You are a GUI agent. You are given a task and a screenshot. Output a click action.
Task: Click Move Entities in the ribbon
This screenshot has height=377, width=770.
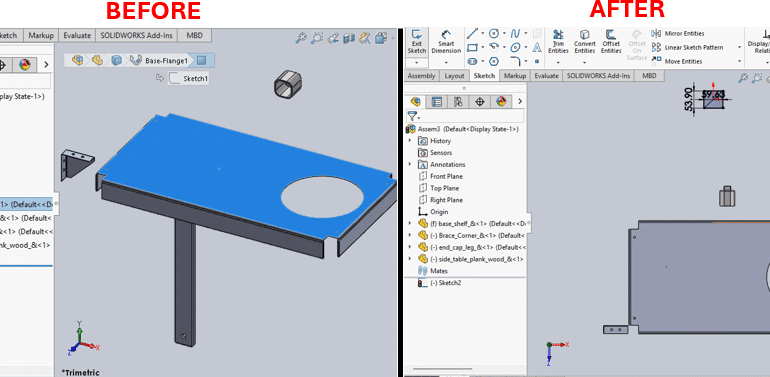(x=677, y=61)
